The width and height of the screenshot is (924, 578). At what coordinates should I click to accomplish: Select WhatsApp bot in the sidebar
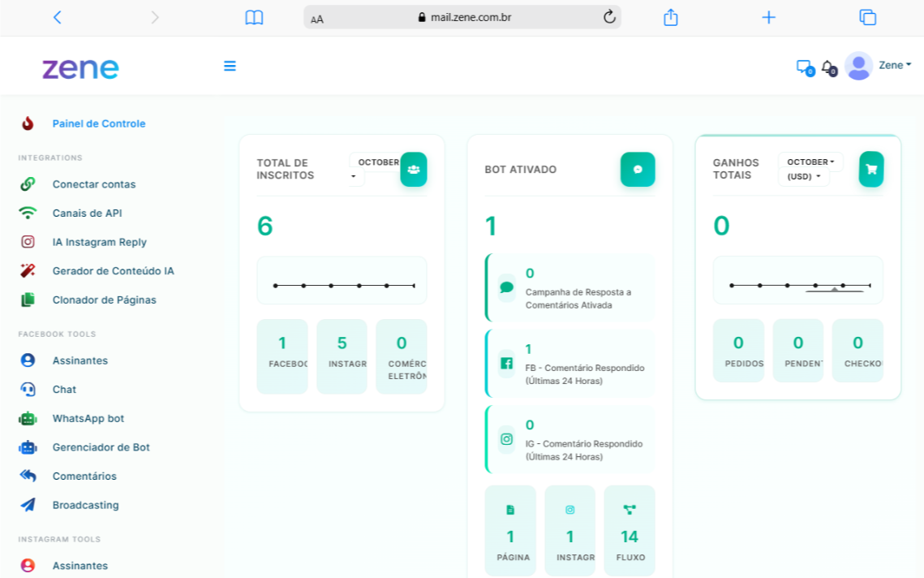click(x=88, y=419)
